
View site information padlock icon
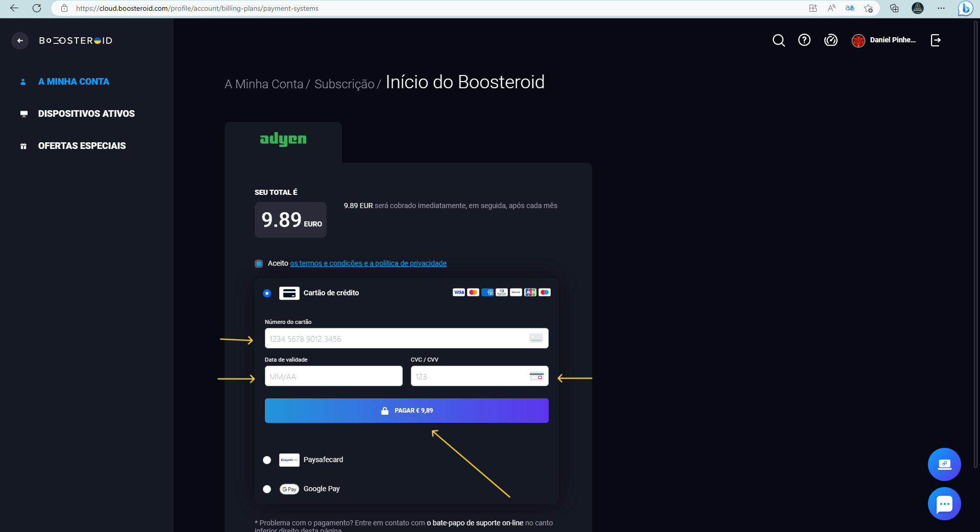point(64,8)
